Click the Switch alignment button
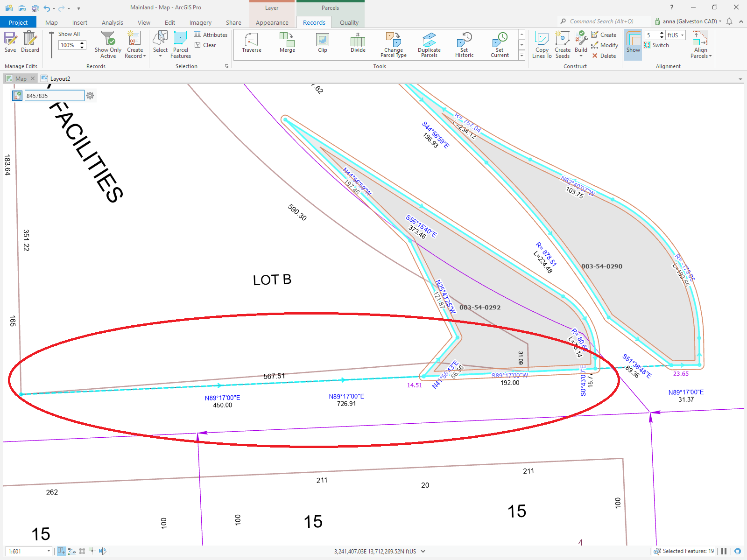 (x=657, y=45)
